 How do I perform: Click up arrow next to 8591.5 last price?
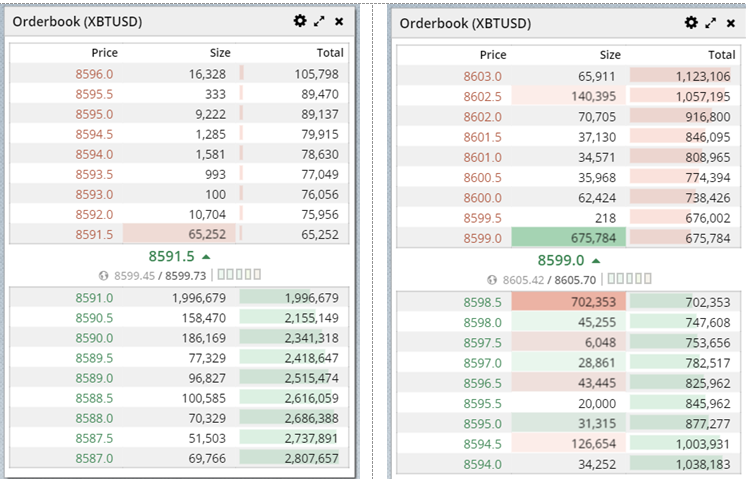click(206, 257)
